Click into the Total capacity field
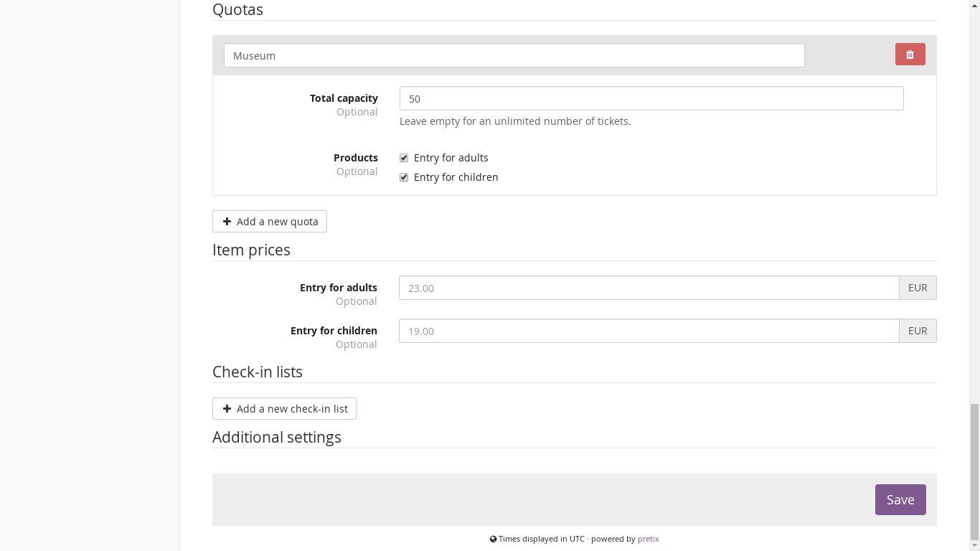The height and width of the screenshot is (551, 980). pyautogui.click(x=651, y=99)
